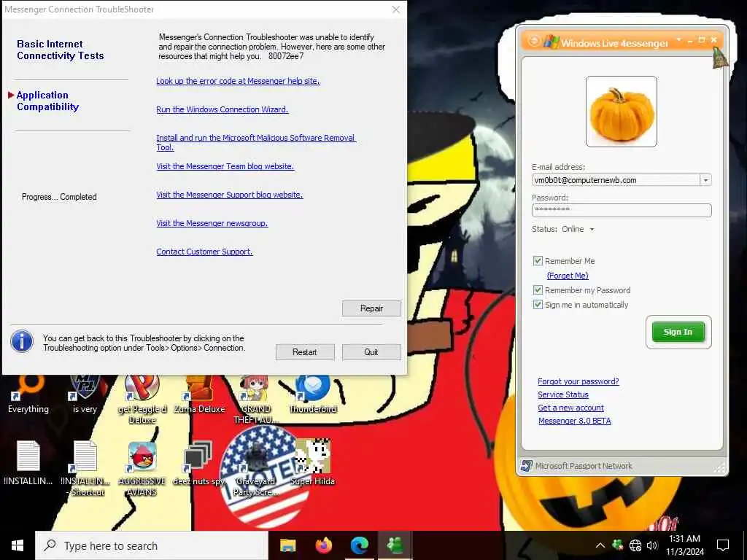The image size is (747, 560).
Task: Open the deez nuts spy desktop icon
Action: point(198,462)
